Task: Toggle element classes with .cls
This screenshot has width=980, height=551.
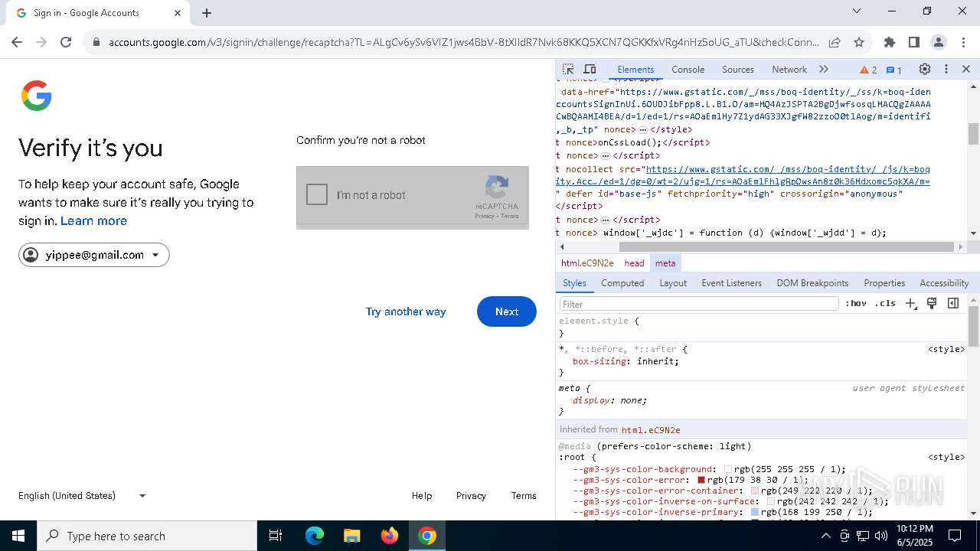Action: [x=885, y=303]
